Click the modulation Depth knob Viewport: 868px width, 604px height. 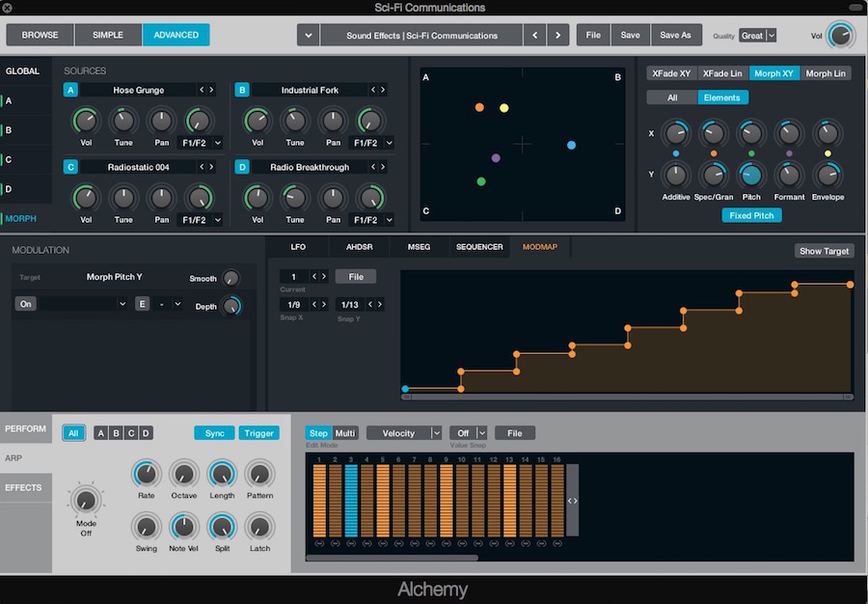(x=231, y=306)
